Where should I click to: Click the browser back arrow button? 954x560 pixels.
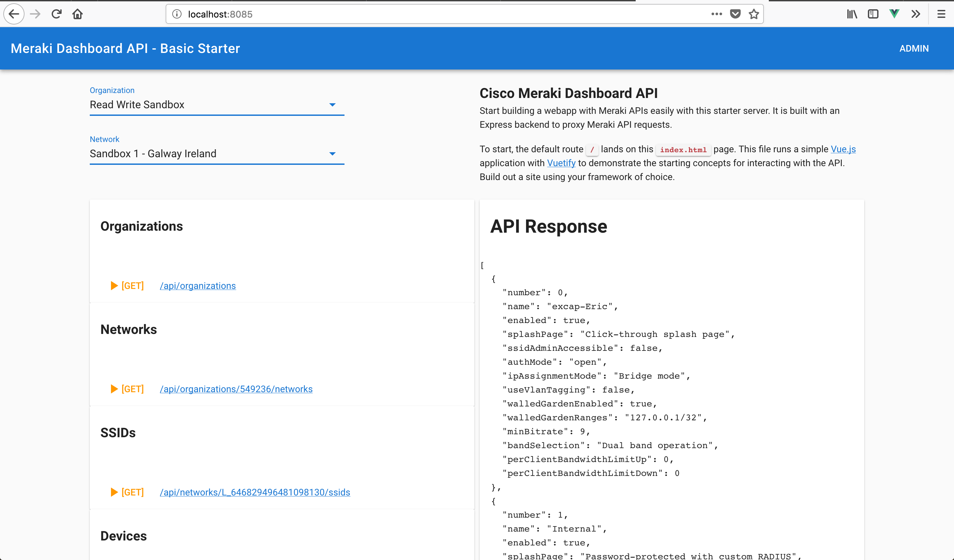pyautogui.click(x=14, y=14)
